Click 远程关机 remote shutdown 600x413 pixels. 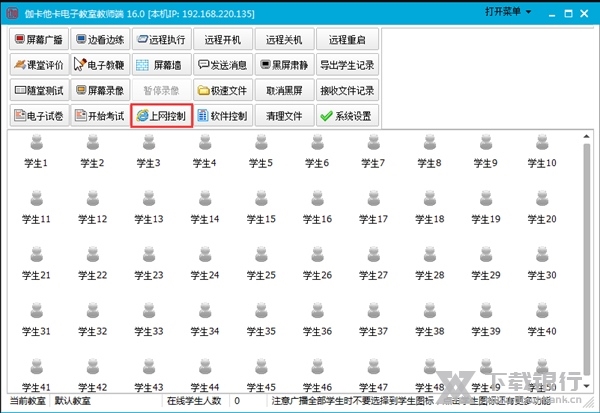point(284,39)
